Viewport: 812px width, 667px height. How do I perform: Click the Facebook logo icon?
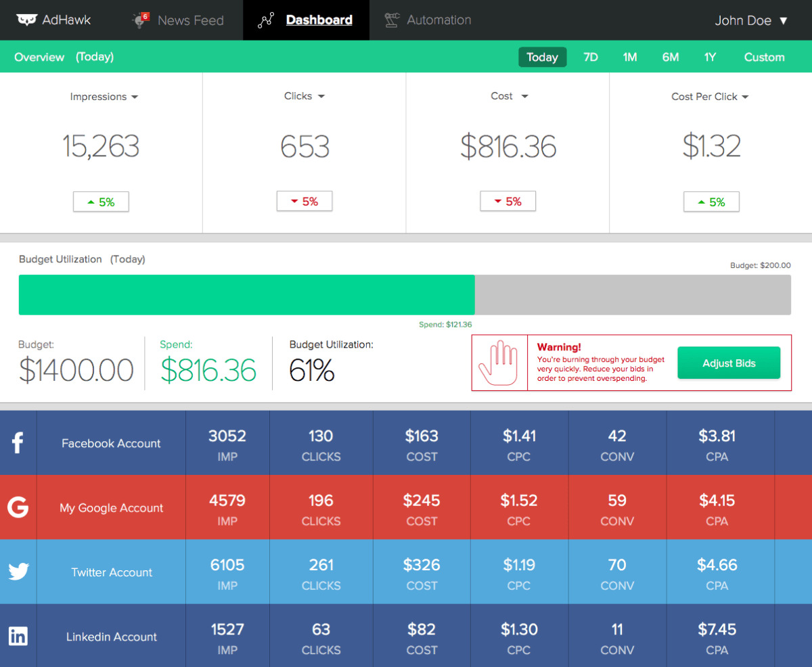(x=18, y=443)
